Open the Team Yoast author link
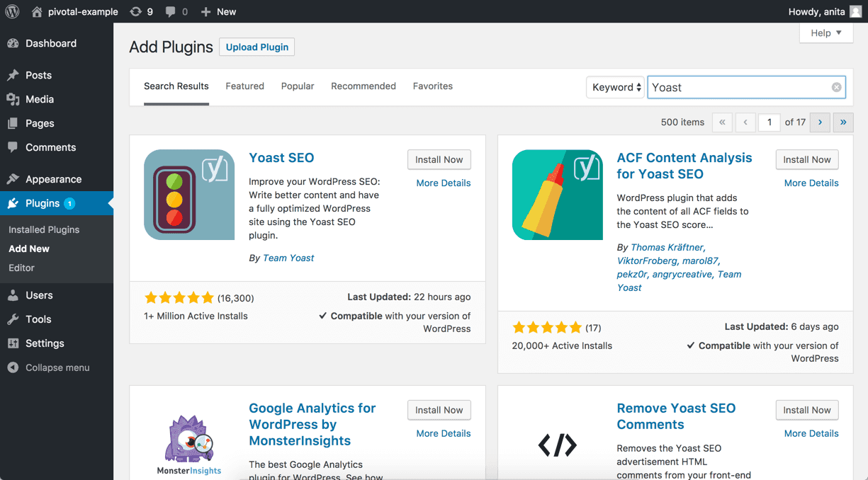The width and height of the screenshot is (868, 480). click(288, 258)
